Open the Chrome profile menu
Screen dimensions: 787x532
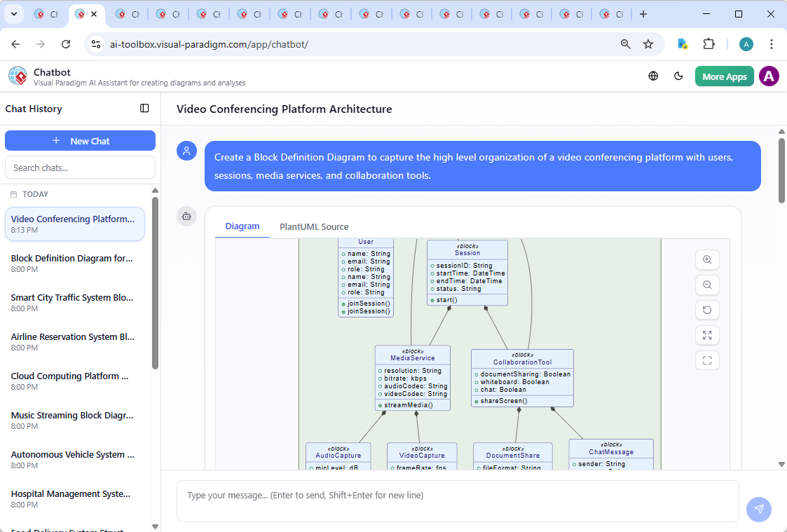pyautogui.click(x=746, y=43)
